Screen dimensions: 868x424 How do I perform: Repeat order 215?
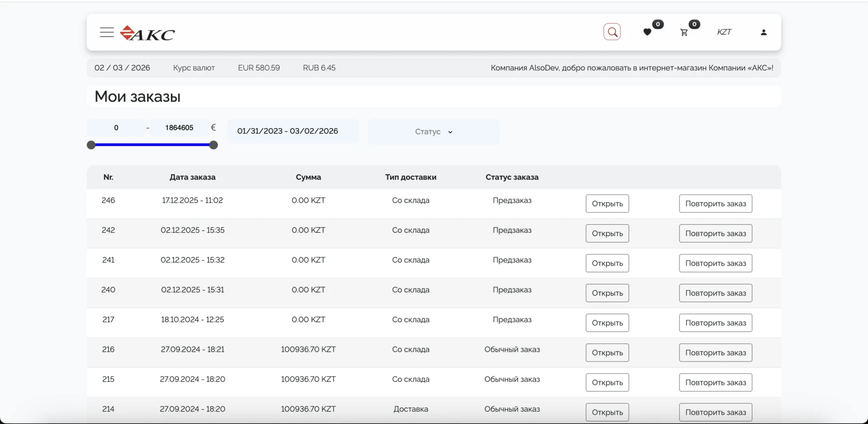click(x=716, y=383)
